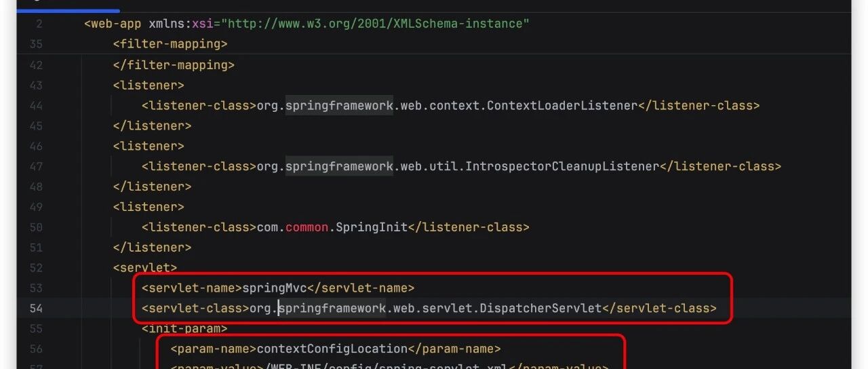The image size is (868, 369).
Task: Click gutter line number 45
Action: point(35,126)
